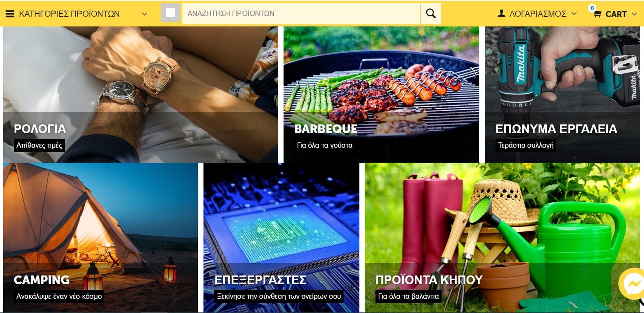Viewport: 644px width, 313px height.
Task: Click the cart item count badge
Action: point(592,8)
